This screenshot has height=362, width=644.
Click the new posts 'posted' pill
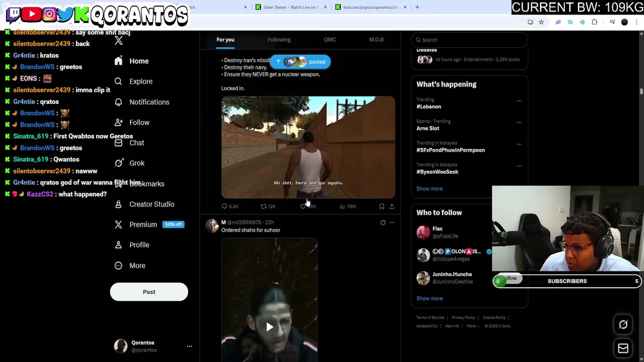[300, 62]
